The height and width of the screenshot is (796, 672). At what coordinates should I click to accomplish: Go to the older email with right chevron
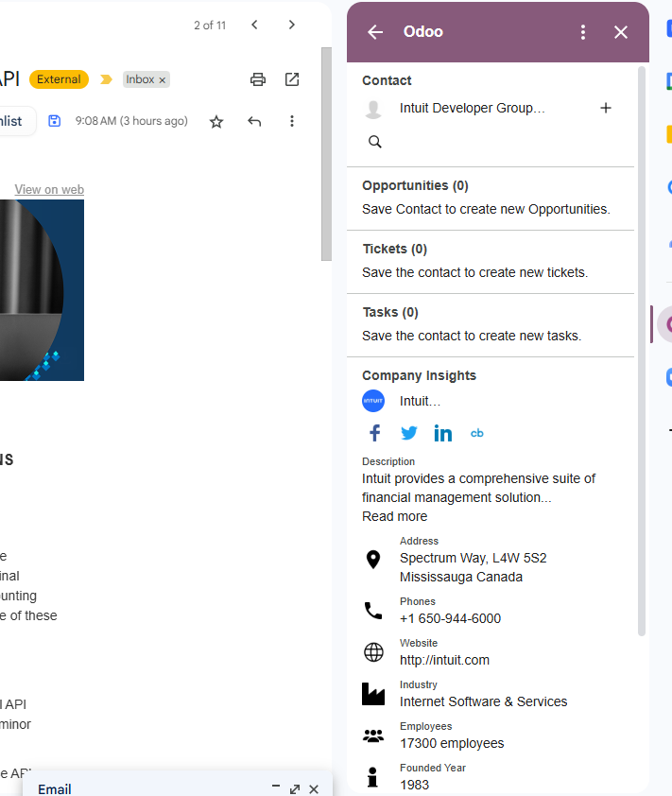(291, 25)
